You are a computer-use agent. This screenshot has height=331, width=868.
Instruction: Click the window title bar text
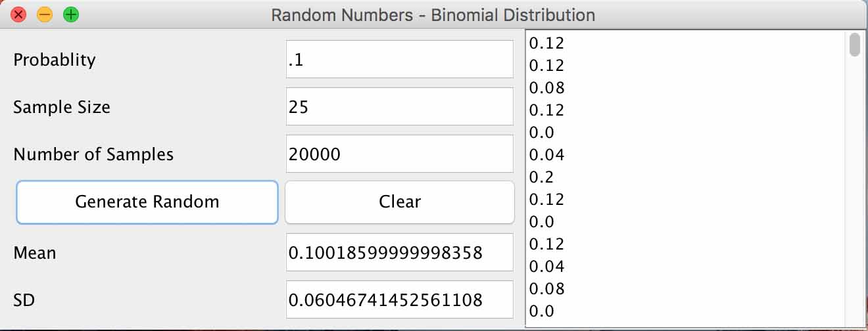(x=433, y=14)
